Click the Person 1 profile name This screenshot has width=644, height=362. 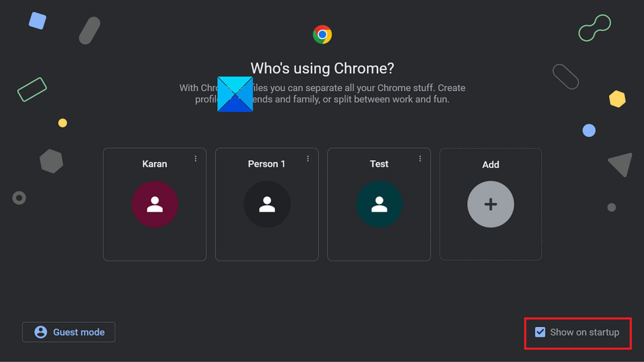(267, 164)
